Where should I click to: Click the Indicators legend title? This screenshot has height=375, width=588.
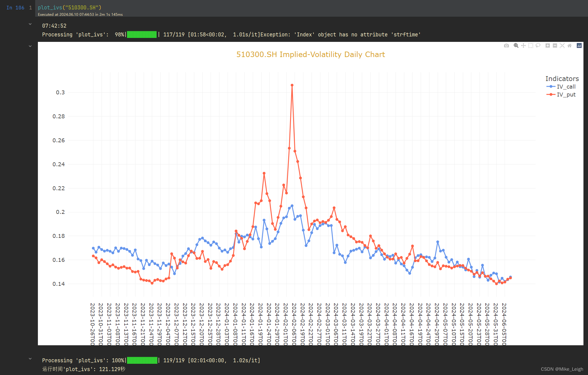[562, 79]
